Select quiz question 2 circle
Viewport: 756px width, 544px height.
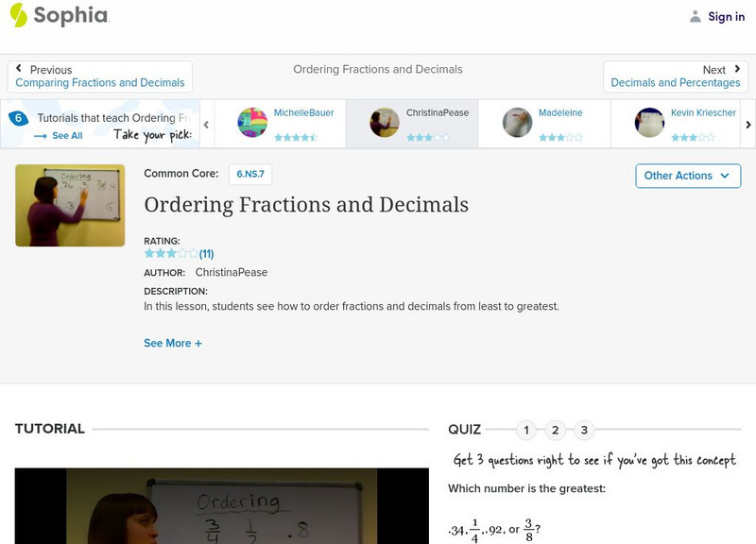pyautogui.click(x=555, y=431)
